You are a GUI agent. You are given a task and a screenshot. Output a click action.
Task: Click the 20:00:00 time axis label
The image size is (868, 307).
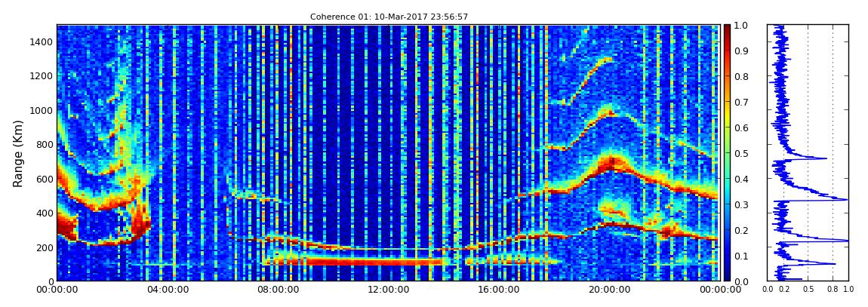tap(608, 290)
